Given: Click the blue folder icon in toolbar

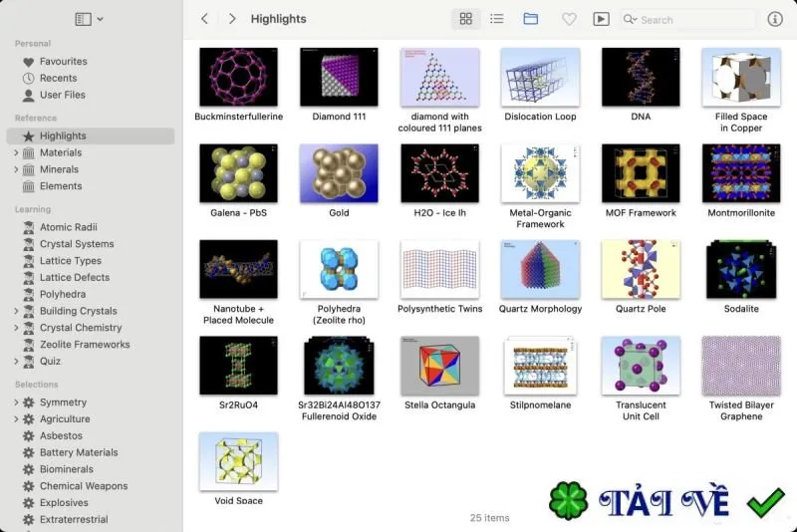Looking at the screenshot, I should pos(531,19).
